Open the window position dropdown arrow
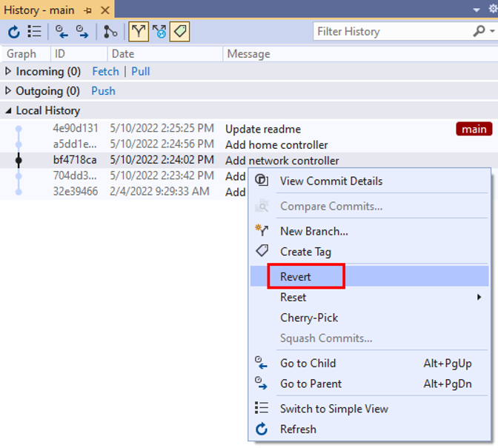This screenshot has width=498, height=448. (476, 10)
